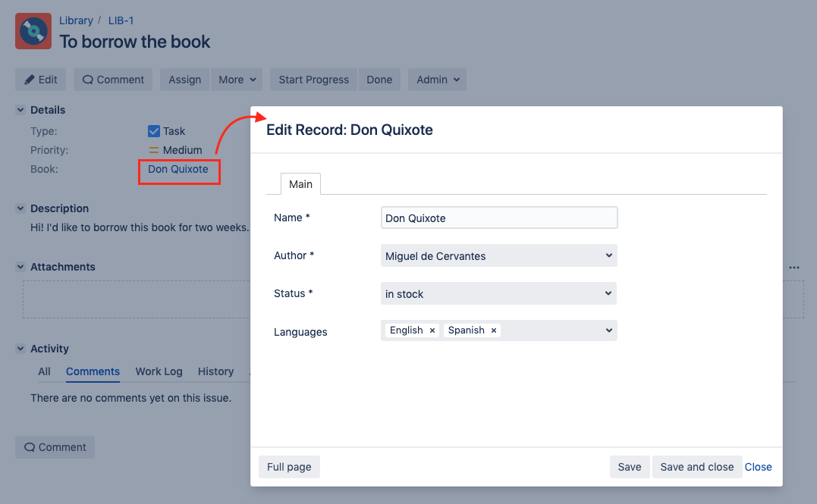Click the Close link in dialog

coord(758,467)
